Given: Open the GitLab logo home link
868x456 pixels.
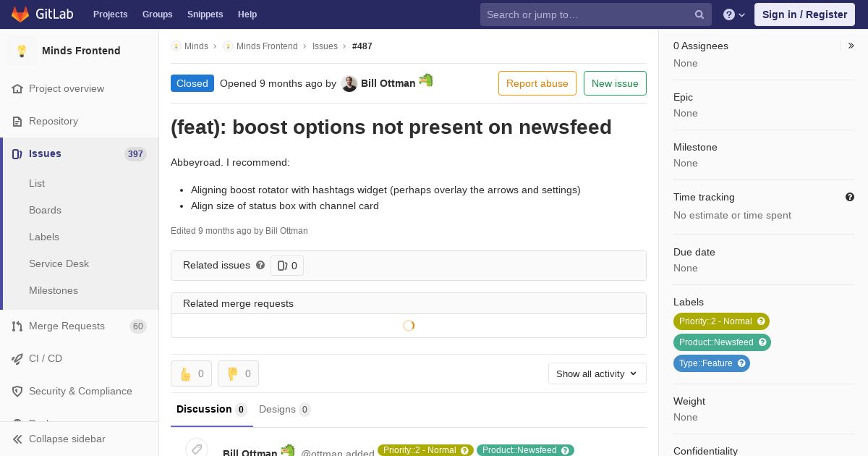Looking at the screenshot, I should click(x=41, y=14).
